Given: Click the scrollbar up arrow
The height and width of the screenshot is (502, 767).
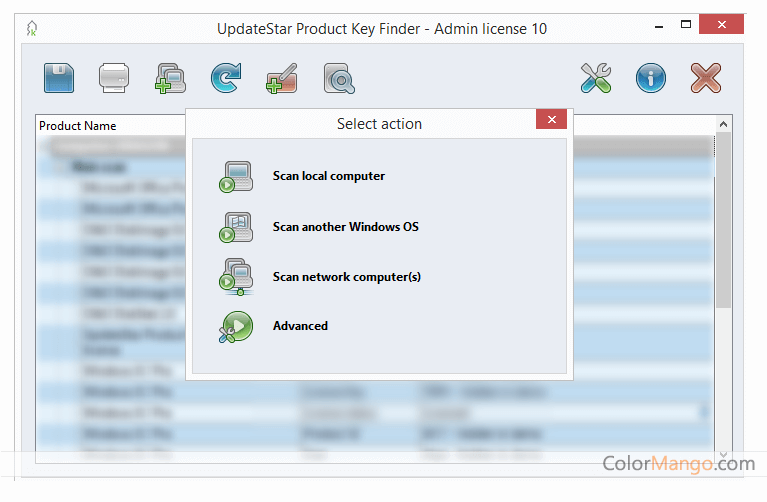Looking at the screenshot, I should 723,125.
